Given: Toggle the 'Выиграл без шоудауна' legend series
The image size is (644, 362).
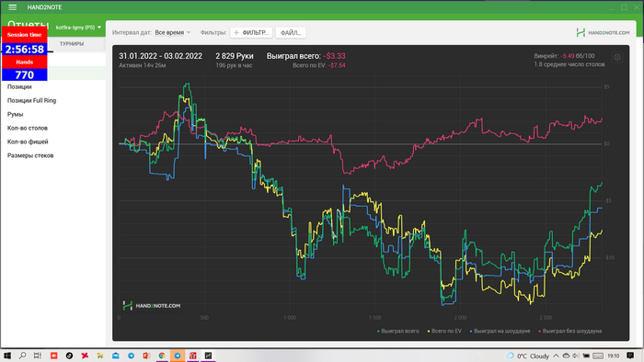Looking at the screenshot, I should [569, 331].
